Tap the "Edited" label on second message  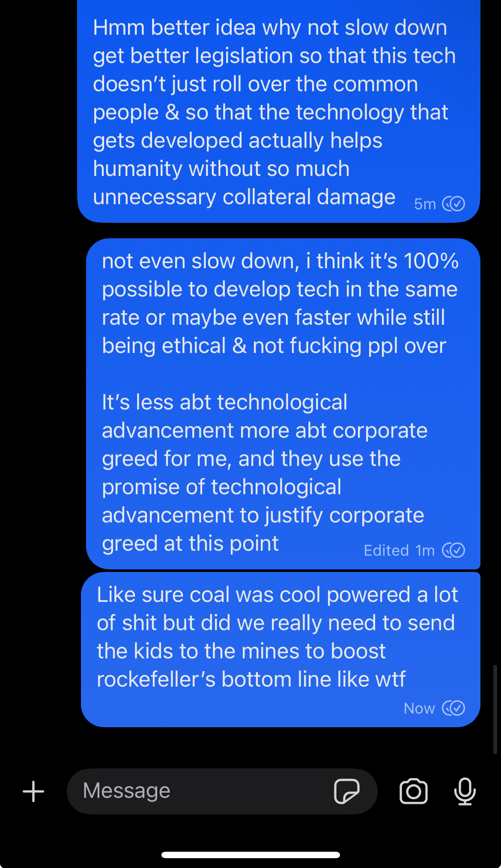point(386,551)
